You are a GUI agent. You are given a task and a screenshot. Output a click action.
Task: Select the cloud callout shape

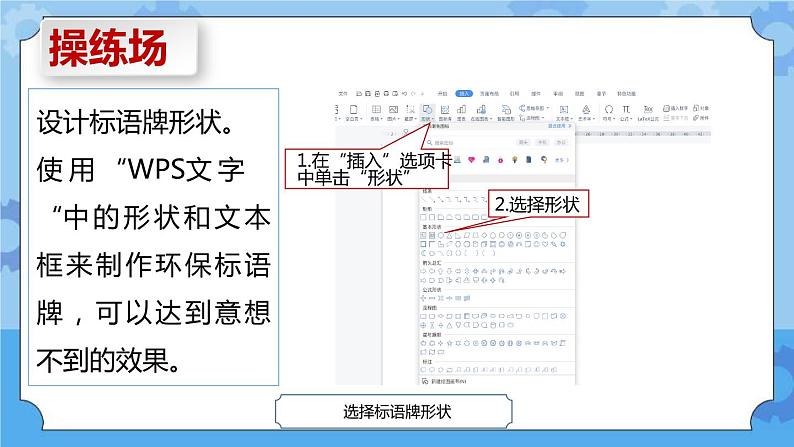(x=449, y=370)
